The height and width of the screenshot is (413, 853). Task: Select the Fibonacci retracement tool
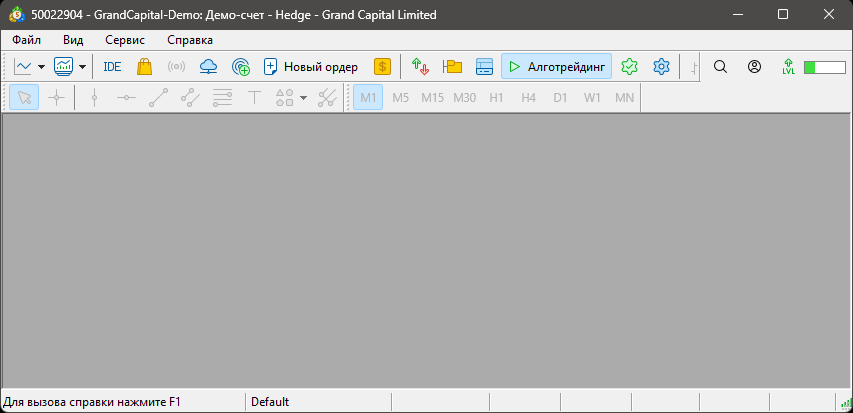tap(222, 97)
